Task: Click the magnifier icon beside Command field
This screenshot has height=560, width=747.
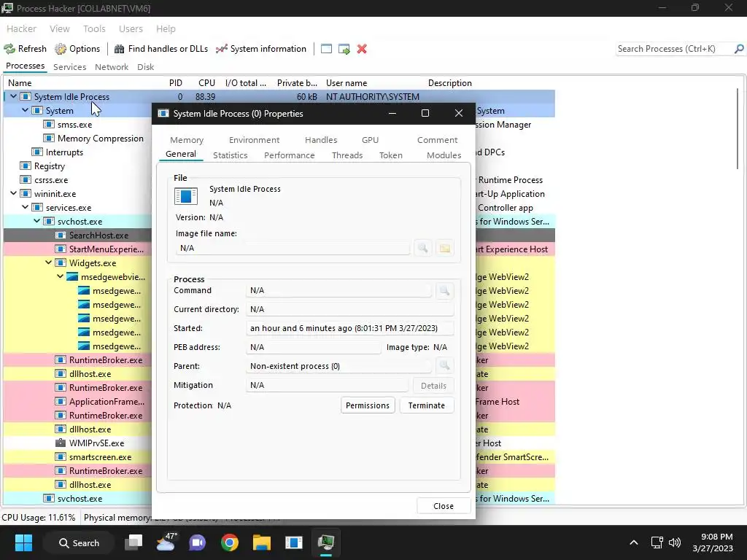Action: click(x=444, y=290)
